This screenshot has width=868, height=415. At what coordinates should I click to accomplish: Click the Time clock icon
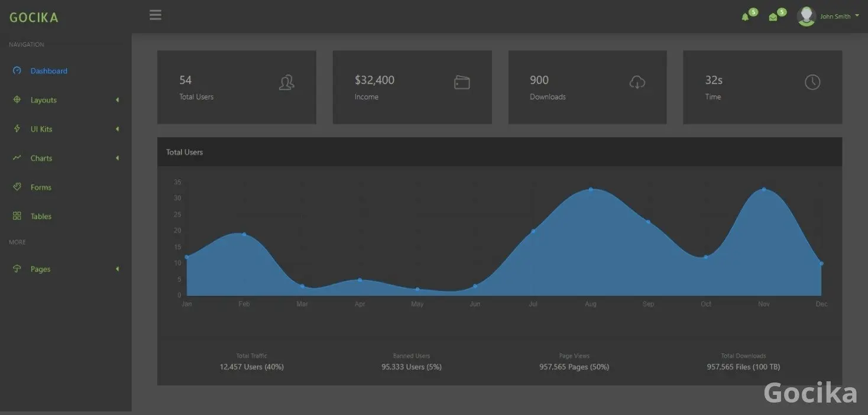pyautogui.click(x=812, y=83)
